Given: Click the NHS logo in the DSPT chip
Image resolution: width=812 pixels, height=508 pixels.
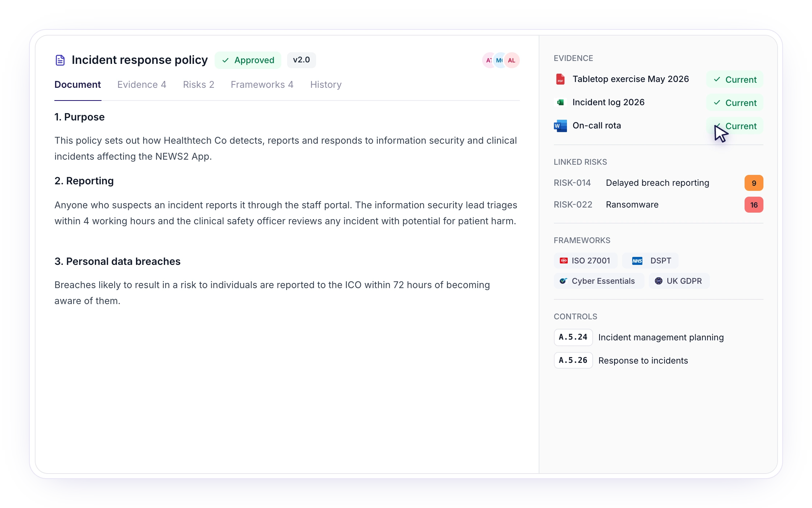Looking at the screenshot, I should [637, 261].
